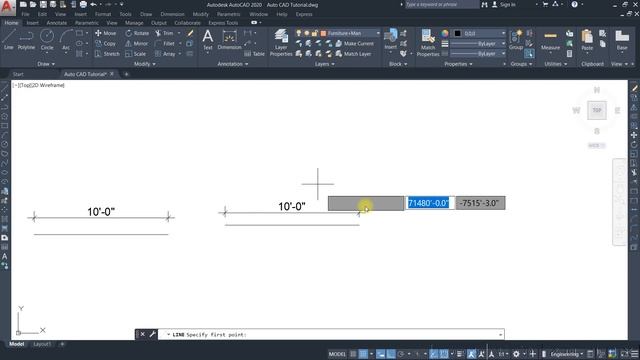This screenshot has width=640, height=360.
Task: Click the Base view icon
Action: pyautogui.click(x=622, y=40)
